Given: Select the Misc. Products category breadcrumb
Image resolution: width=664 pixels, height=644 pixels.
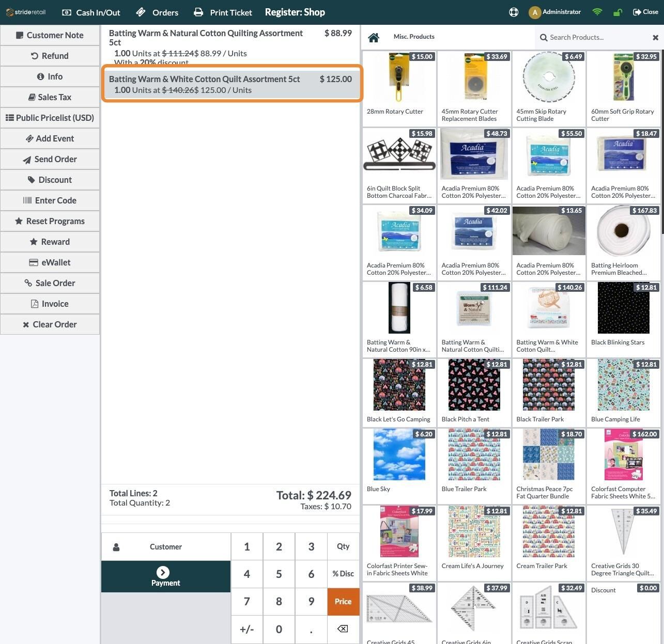Looking at the screenshot, I should point(414,37).
